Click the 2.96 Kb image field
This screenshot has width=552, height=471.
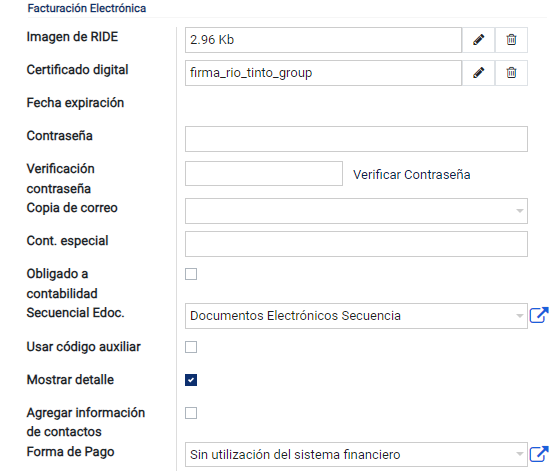(323, 40)
